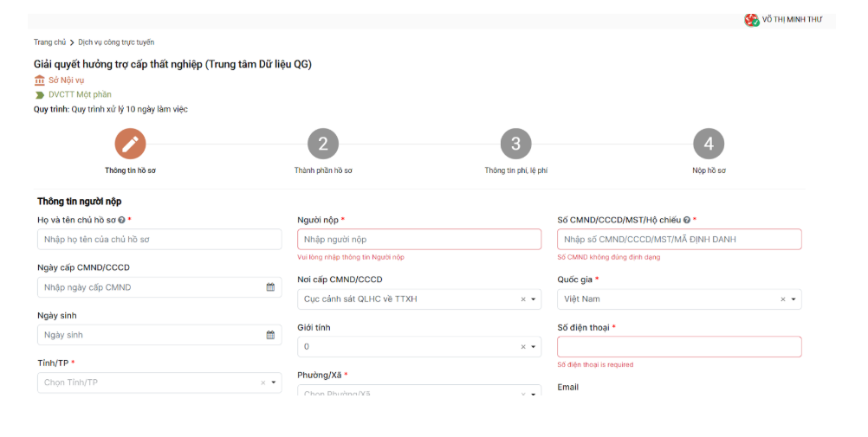Click help icon beside Số CMND/CCCD/MST/Hộ chiếu

686,221
